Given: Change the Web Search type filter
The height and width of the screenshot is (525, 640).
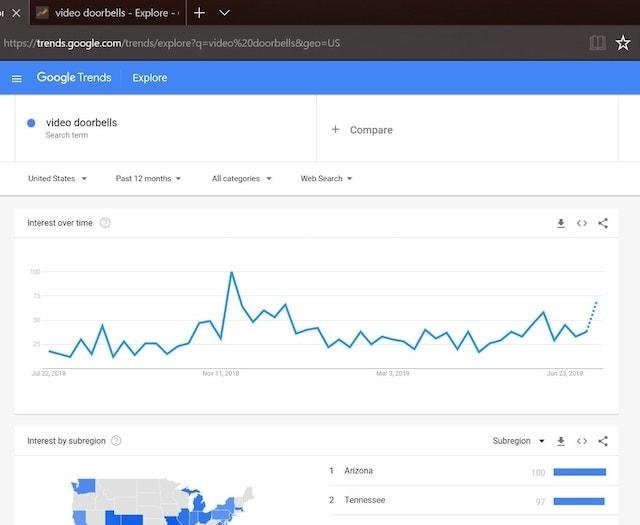Looking at the screenshot, I should point(326,179).
